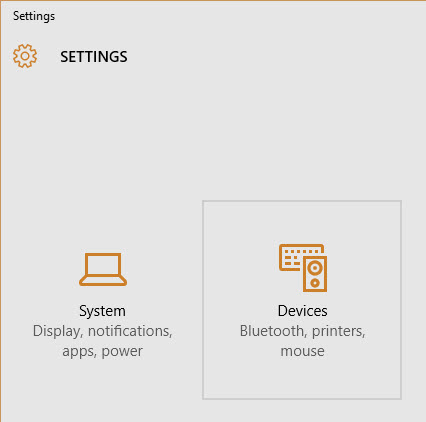Click the Settings window title text

34,16
